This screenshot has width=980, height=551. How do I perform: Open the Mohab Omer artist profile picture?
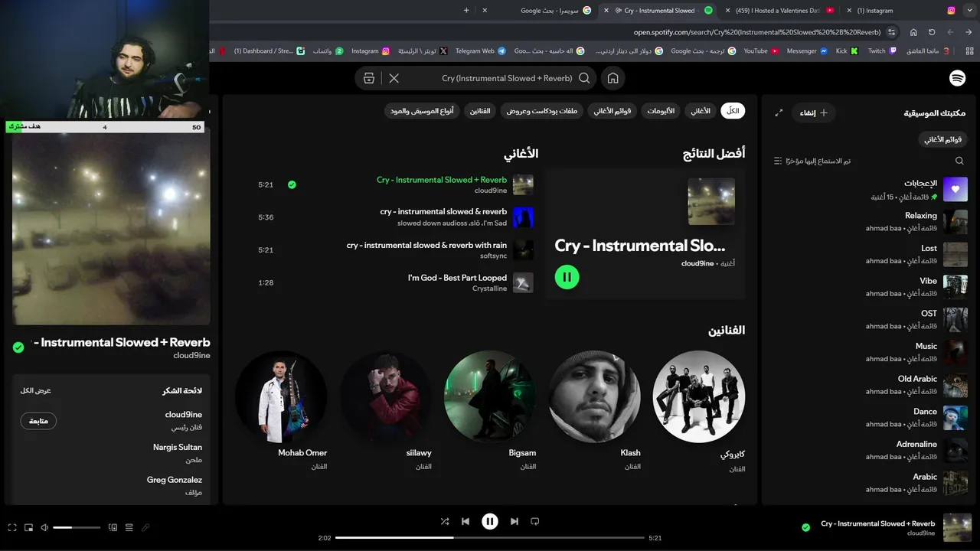[281, 396]
